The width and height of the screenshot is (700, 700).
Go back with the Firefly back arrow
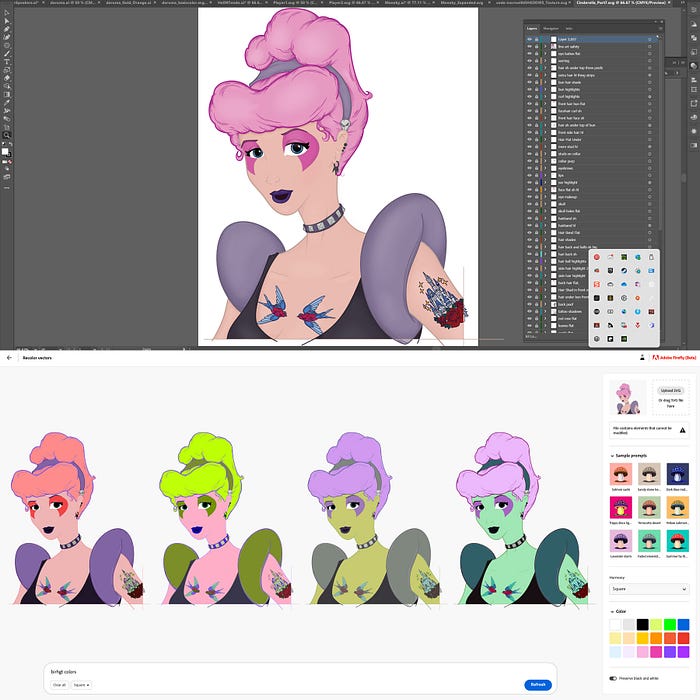pos(9,358)
